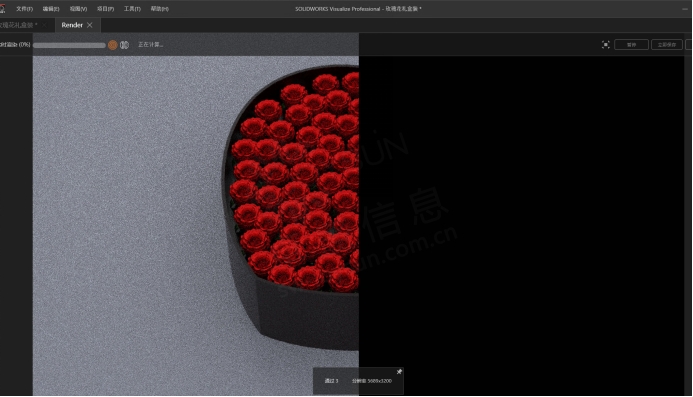Open the 项目(P) menu
693x397 pixels.
tap(105, 9)
